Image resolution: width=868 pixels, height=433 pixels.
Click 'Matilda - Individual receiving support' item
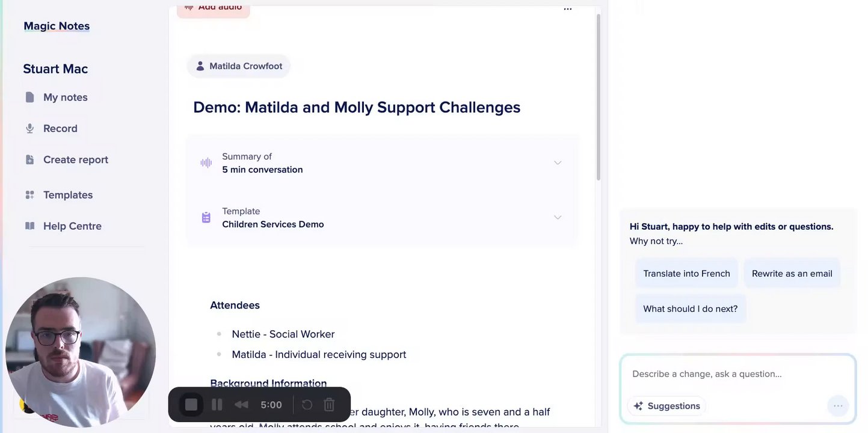point(319,355)
